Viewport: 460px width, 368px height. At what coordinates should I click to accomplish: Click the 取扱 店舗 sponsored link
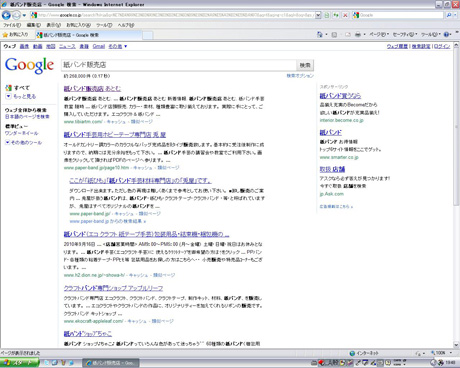332,169
